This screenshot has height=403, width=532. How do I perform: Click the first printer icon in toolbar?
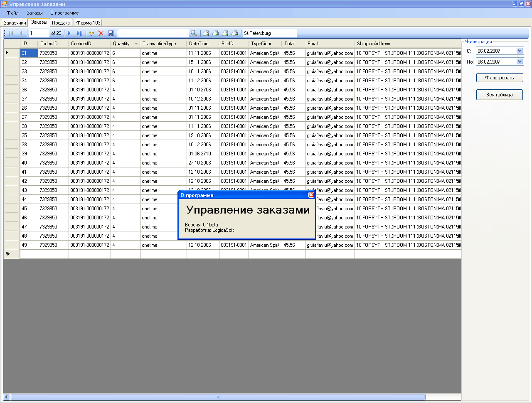(x=206, y=33)
